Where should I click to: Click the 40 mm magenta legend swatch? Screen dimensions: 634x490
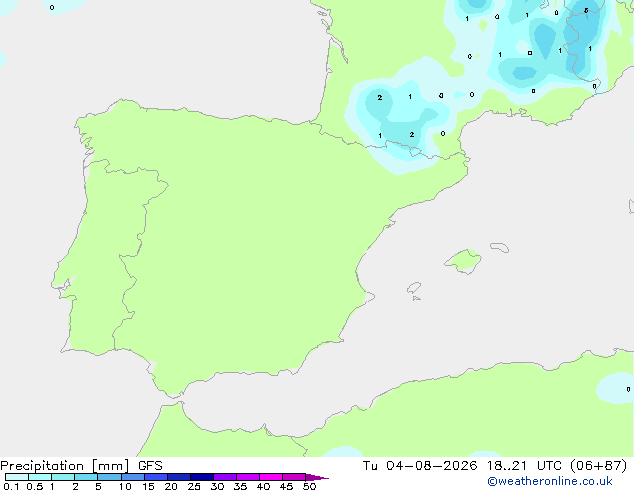[x=271, y=477]
